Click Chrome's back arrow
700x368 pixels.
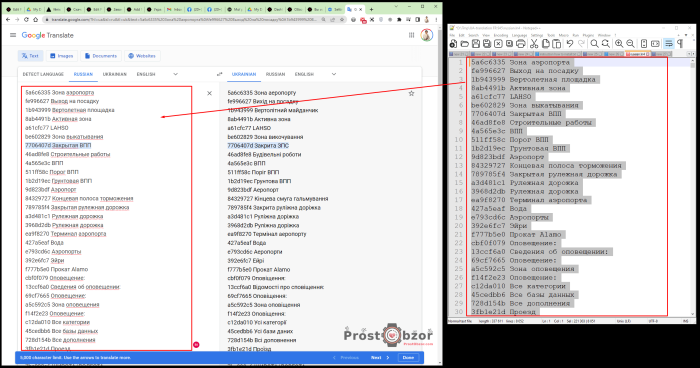(8, 20)
